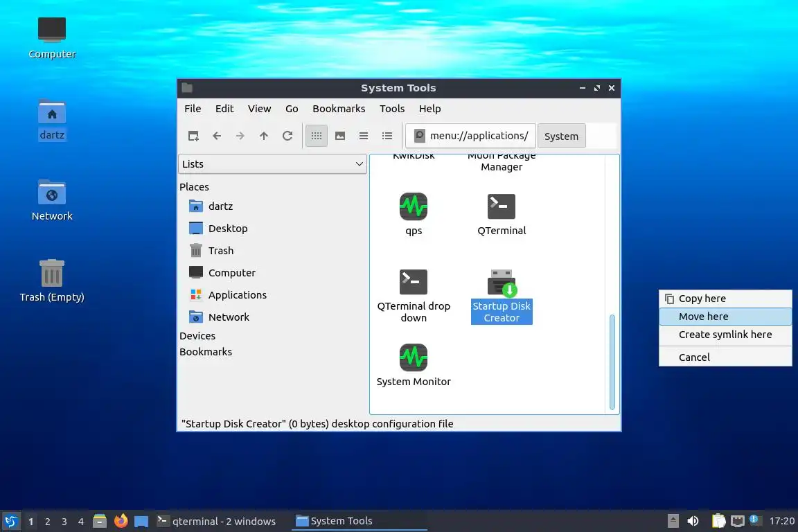Reload the current folder
This screenshot has width=798, height=532.
pos(287,136)
